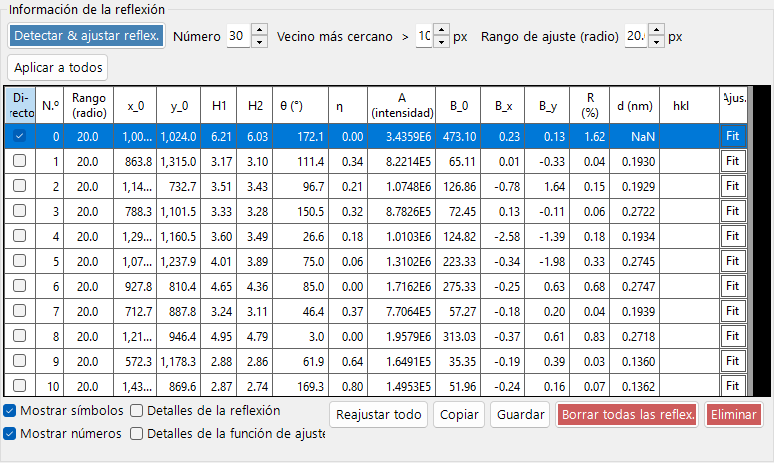Image resolution: width=774 pixels, height=463 pixels.
Task: Click Fit button for reflection 8
Action: (733, 336)
